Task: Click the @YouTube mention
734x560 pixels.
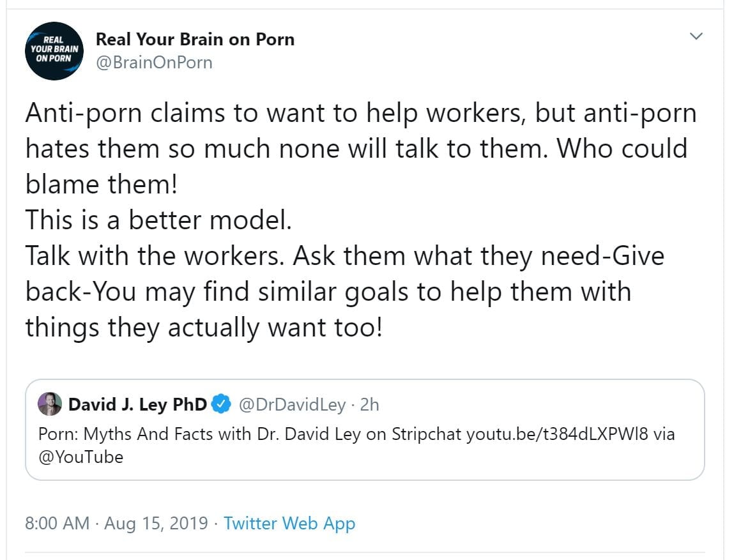Action: 80,457
